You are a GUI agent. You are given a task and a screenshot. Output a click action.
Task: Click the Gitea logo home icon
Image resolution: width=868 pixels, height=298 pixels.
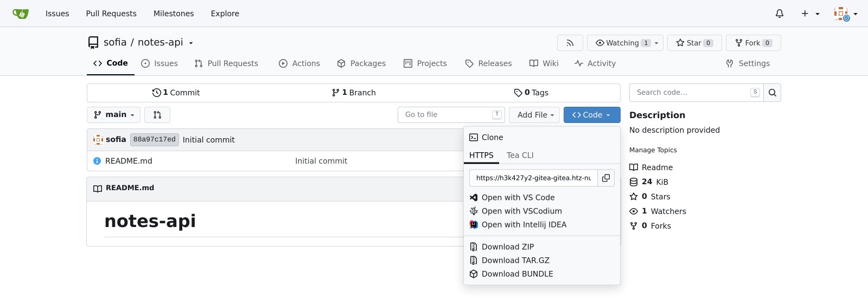point(21,14)
